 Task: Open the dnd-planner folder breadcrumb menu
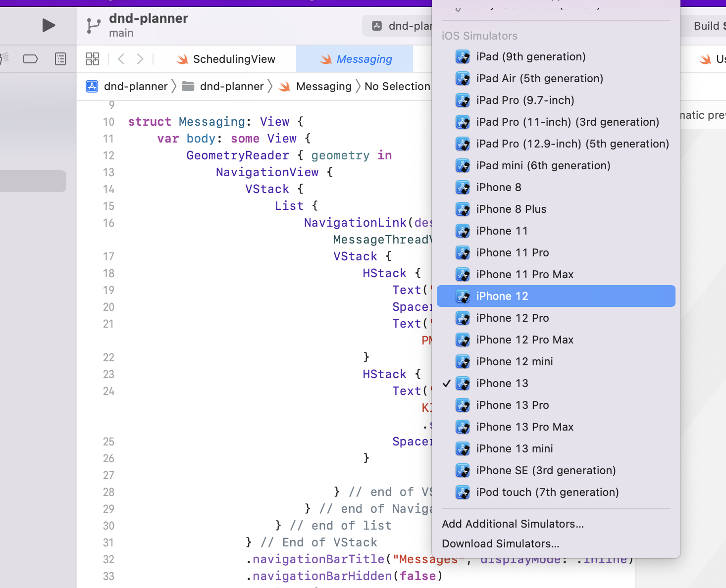tap(231, 86)
